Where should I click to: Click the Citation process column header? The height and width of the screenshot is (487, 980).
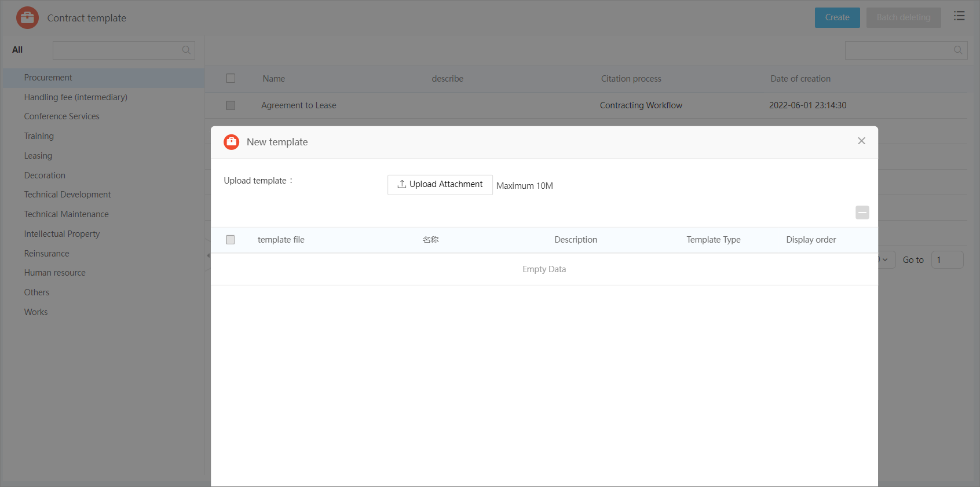631,79
